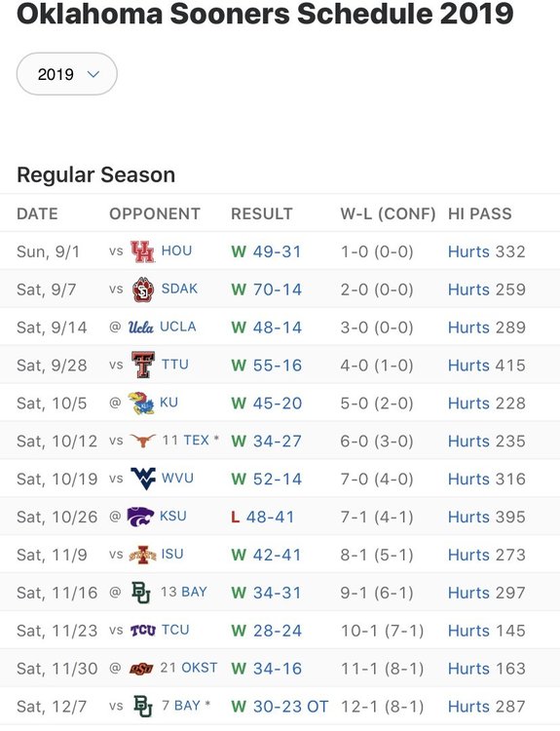Viewport: 560px width, 731px height.
Task: Open the Hurts 415 passing leader link
Action: [x=486, y=365]
